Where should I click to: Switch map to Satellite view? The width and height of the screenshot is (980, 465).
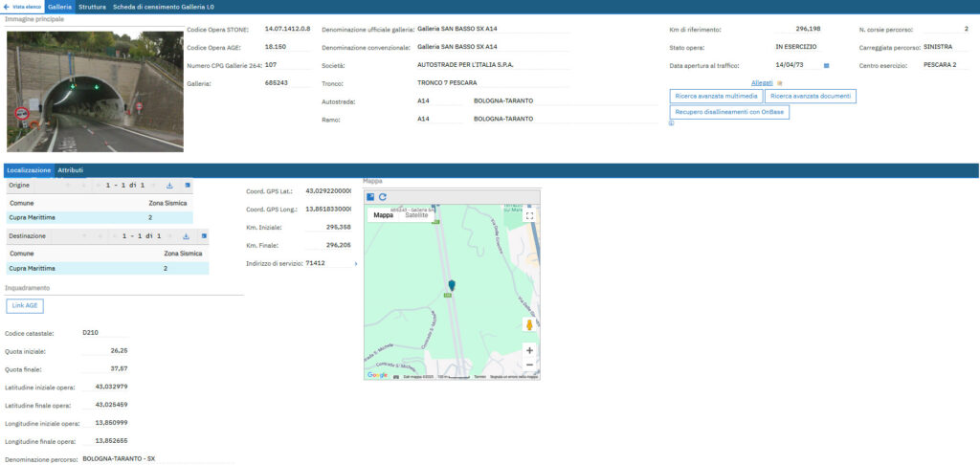(x=417, y=215)
